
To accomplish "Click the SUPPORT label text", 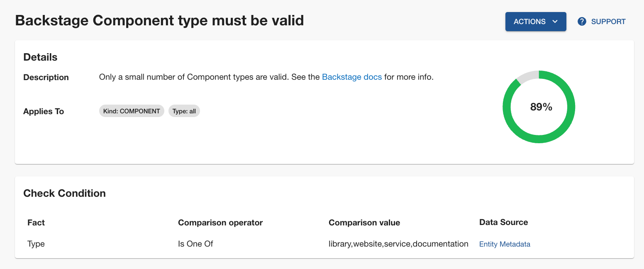I will click(608, 22).
